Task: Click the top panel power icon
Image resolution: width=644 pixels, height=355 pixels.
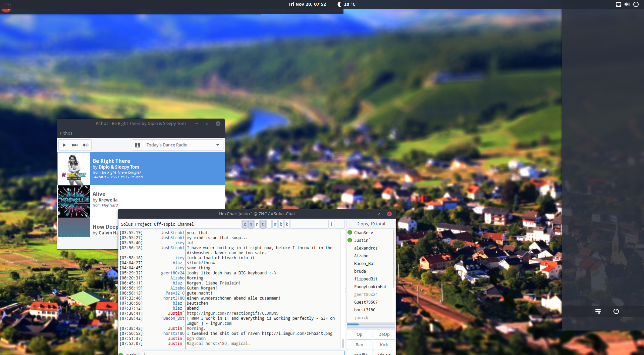Action: click(x=636, y=4)
